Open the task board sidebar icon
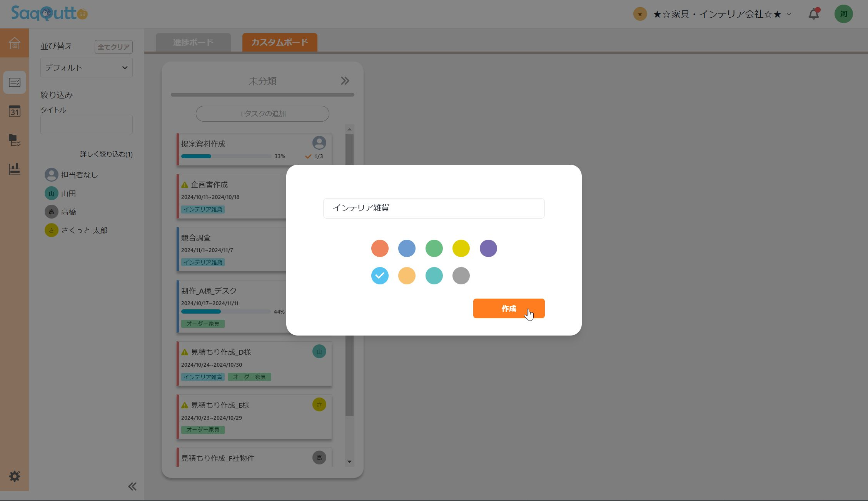The height and width of the screenshot is (501, 868). click(15, 82)
